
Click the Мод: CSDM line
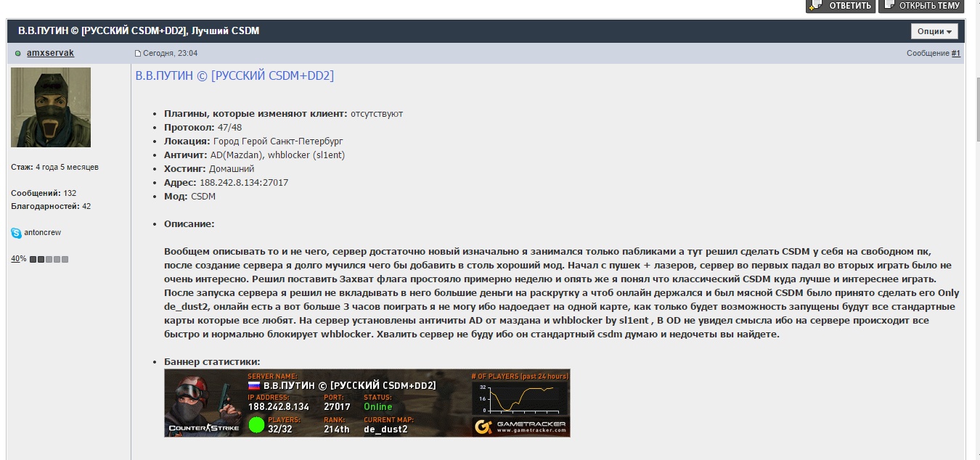pyautogui.click(x=189, y=197)
